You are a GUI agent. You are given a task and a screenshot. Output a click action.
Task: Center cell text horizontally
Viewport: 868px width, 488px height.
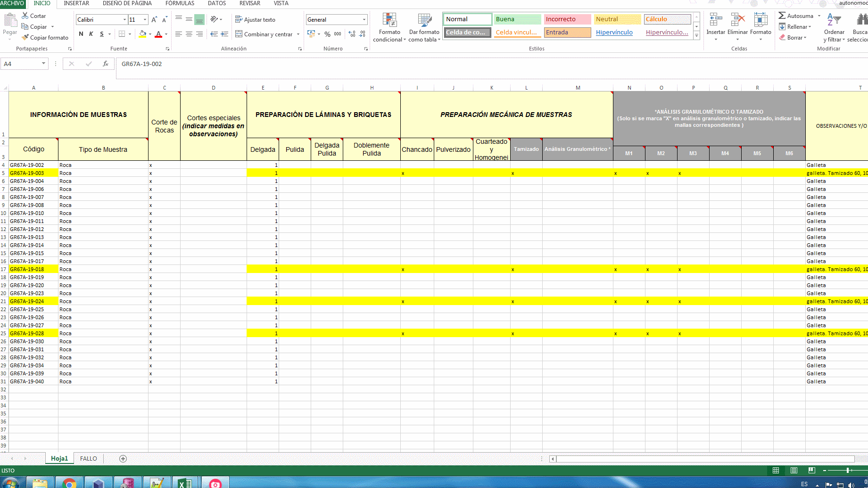189,34
